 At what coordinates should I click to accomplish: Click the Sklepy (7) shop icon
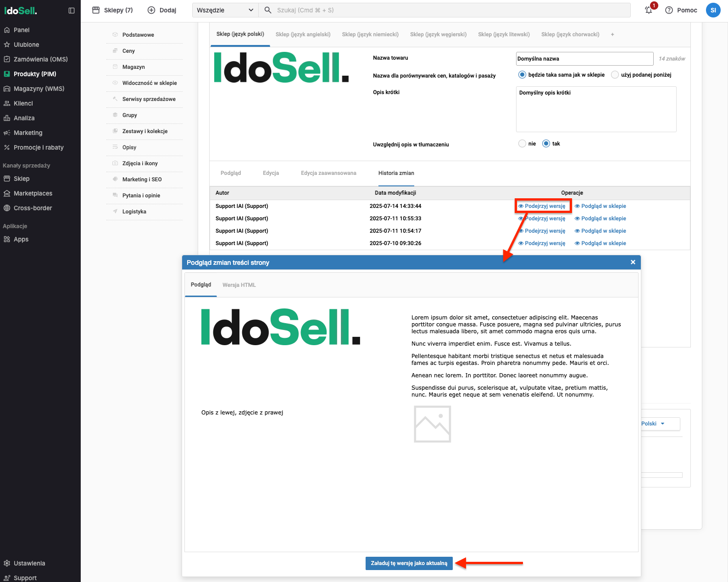click(96, 10)
